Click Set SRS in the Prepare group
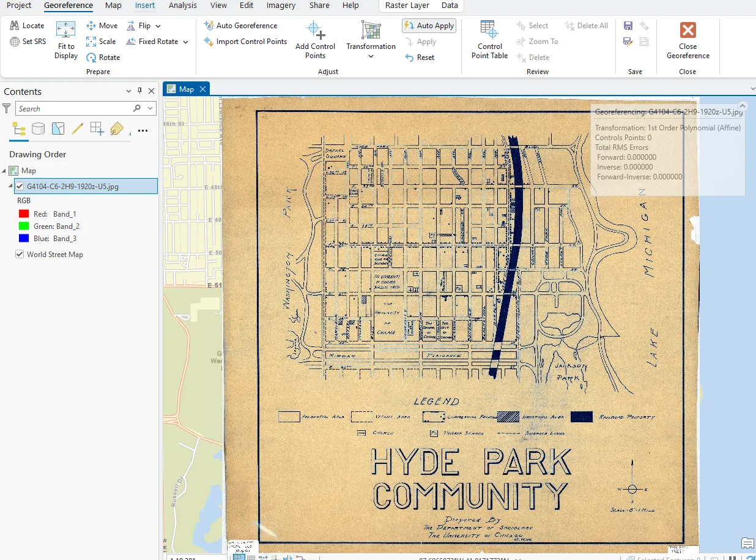Image resolution: width=756 pixels, height=560 pixels. click(28, 42)
